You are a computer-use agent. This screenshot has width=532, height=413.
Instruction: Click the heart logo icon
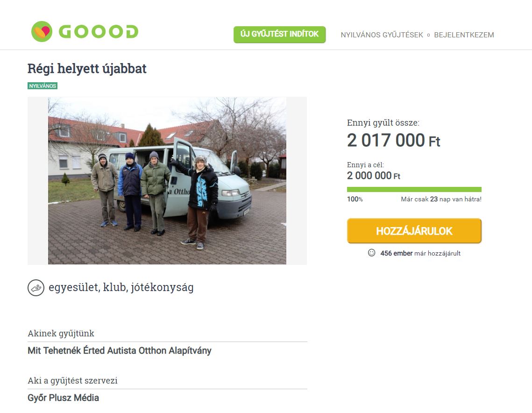coord(42,32)
